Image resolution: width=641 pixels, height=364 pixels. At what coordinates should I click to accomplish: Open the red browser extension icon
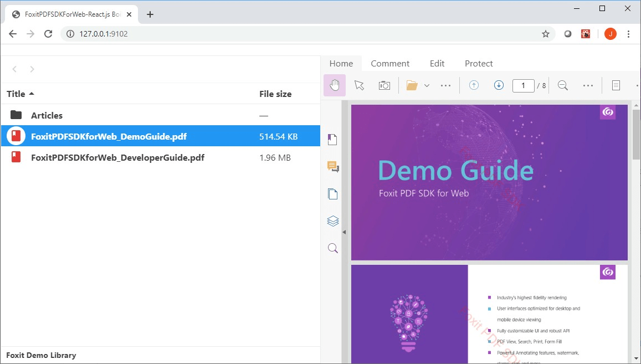point(586,34)
